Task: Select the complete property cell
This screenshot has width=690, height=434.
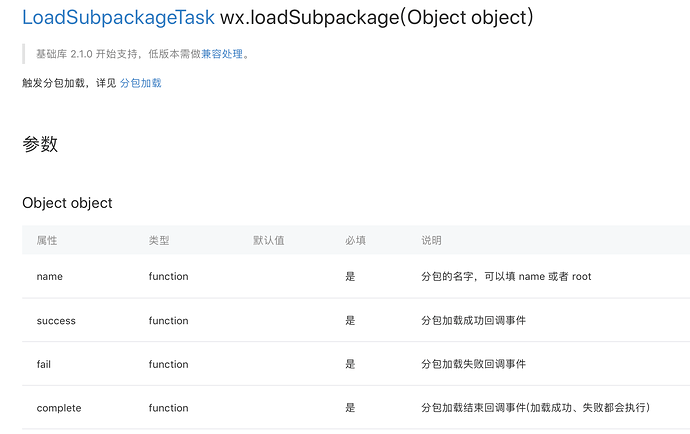Action: (x=59, y=408)
